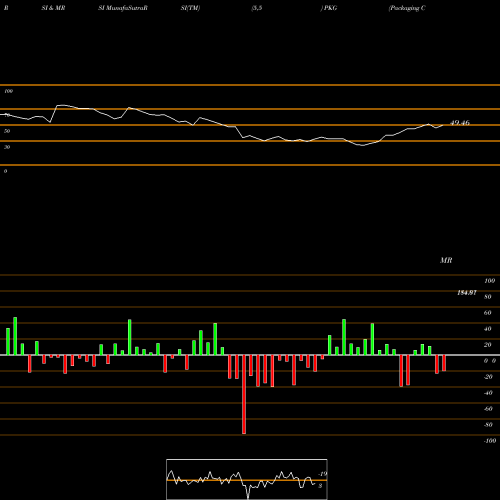Click the 194.97 value label
The width and height of the screenshot is (500, 500).
coord(467,293)
